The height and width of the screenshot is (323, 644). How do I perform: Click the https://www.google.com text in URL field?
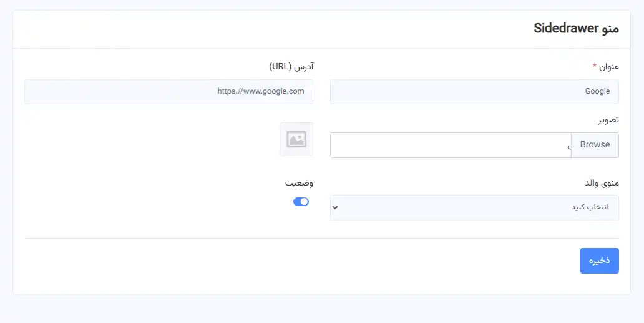tap(260, 91)
